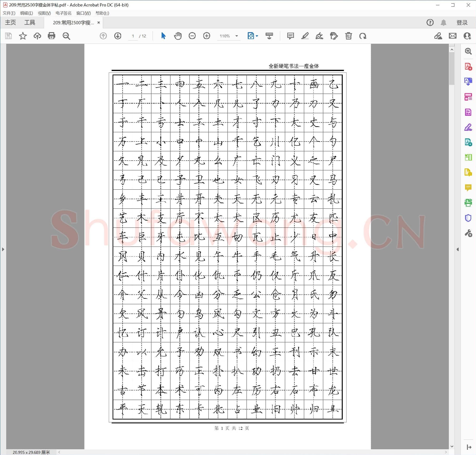Click the search magnifier icon

[66, 36]
